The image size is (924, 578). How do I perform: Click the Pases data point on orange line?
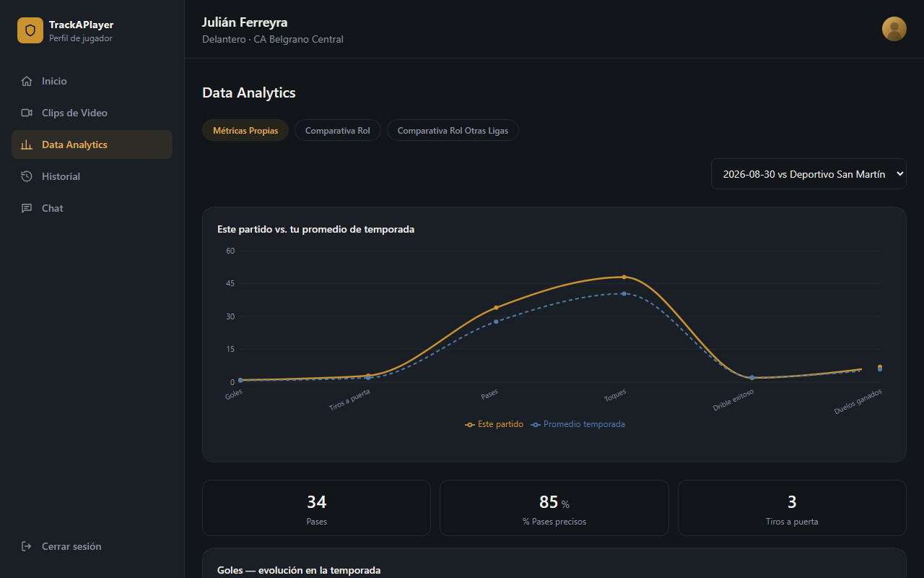(x=496, y=308)
